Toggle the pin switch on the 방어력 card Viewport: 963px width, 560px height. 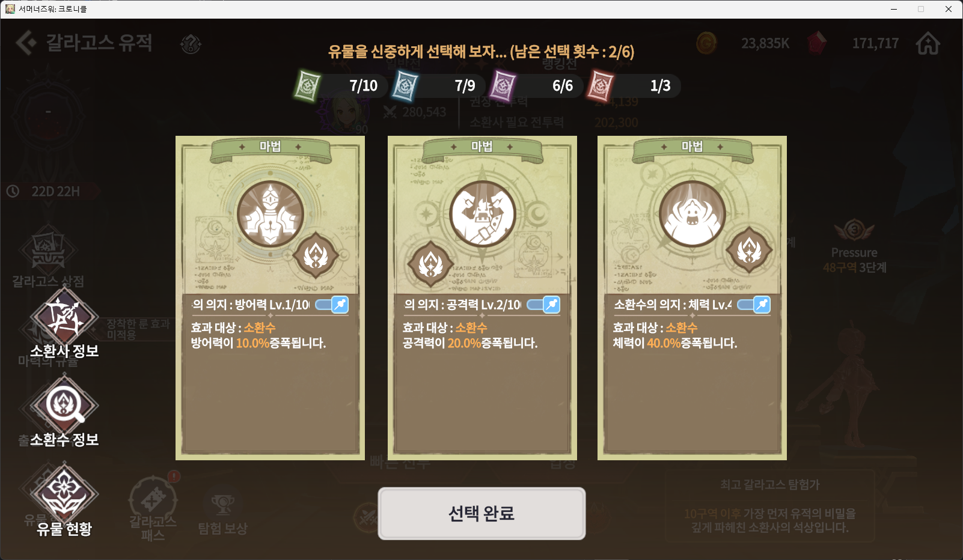point(332,305)
